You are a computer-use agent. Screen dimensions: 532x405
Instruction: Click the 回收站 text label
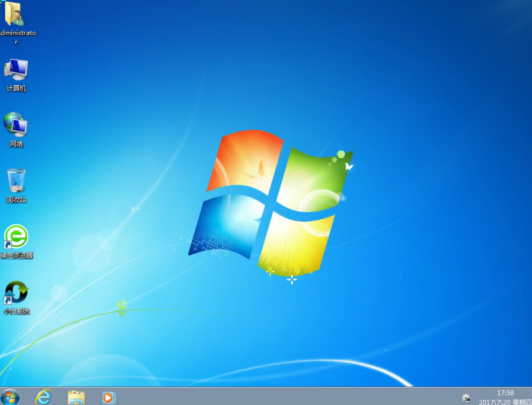pos(16,200)
